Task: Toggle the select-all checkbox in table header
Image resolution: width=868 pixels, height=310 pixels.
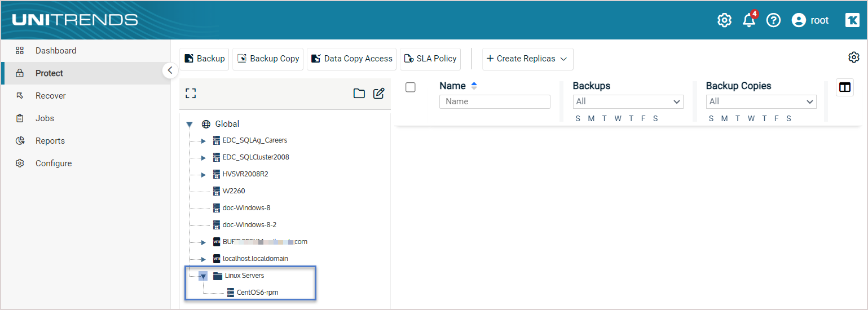Action: (411, 87)
